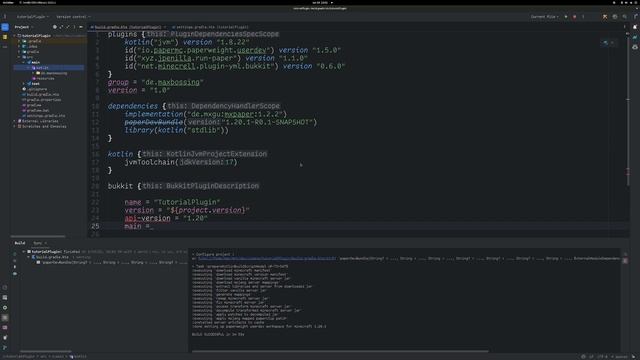Open the clock date in the top OS bar
This screenshot has width=640, height=360.
click(x=320, y=2)
